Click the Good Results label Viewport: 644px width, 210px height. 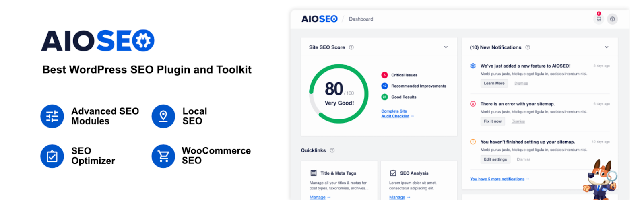click(x=404, y=97)
